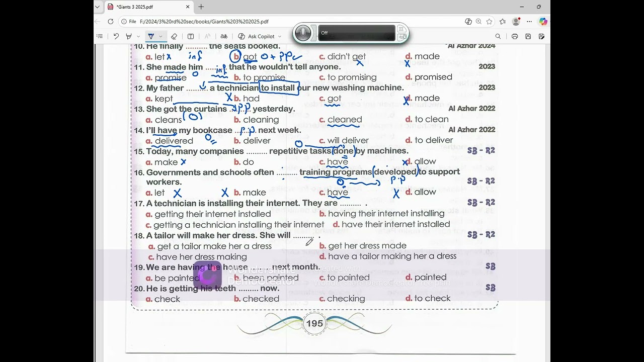Viewport: 644px width, 362px height.
Task: Close the speech recognition bar
Action: coord(401,29)
